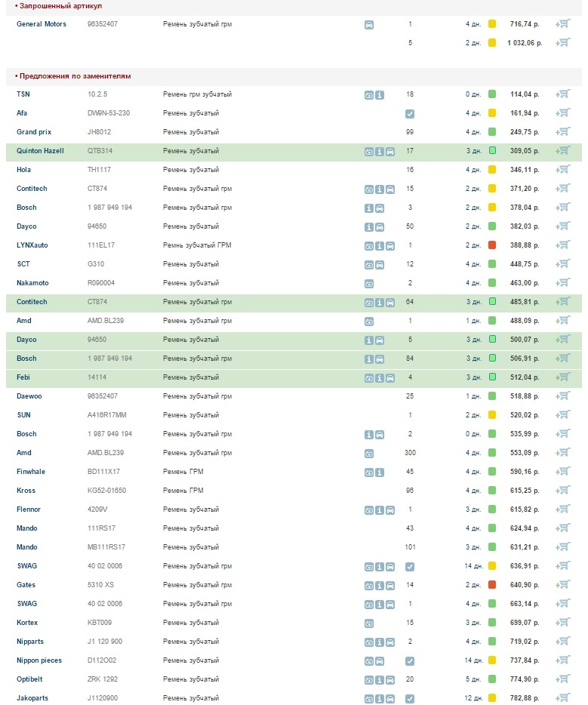This screenshot has height=705, width=588.
Task: View photo for Amd 488,09 р. row
Action: click(368, 322)
